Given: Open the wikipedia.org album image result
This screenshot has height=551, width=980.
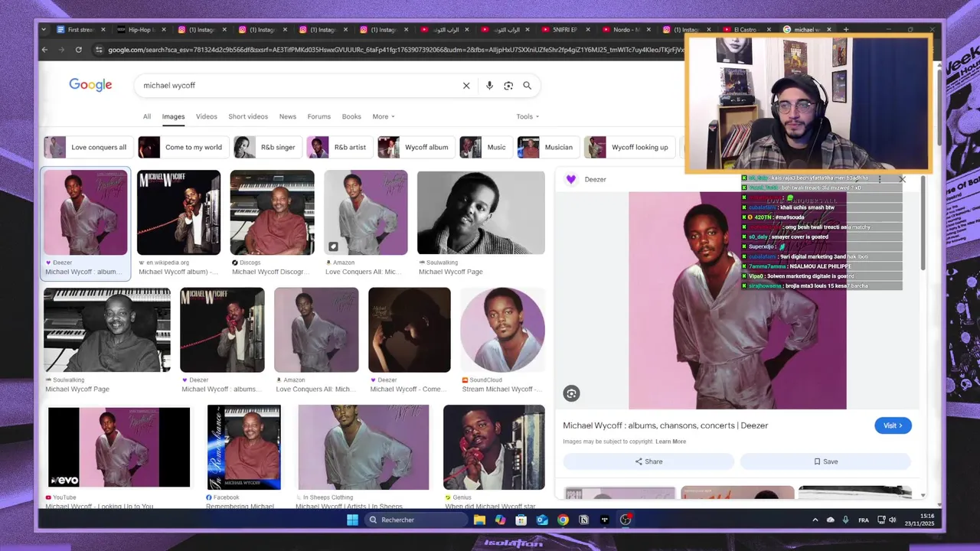Looking at the screenshot, I should point(178,213).
